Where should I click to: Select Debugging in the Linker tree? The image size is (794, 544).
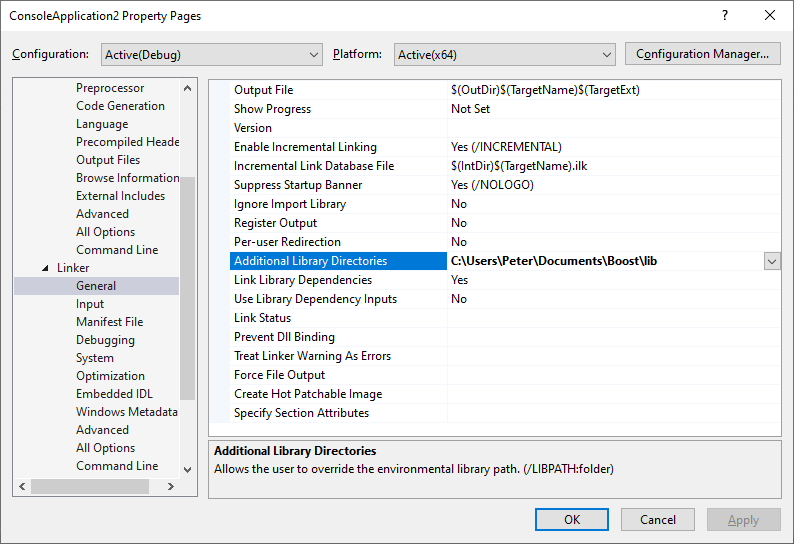(105, 340)
